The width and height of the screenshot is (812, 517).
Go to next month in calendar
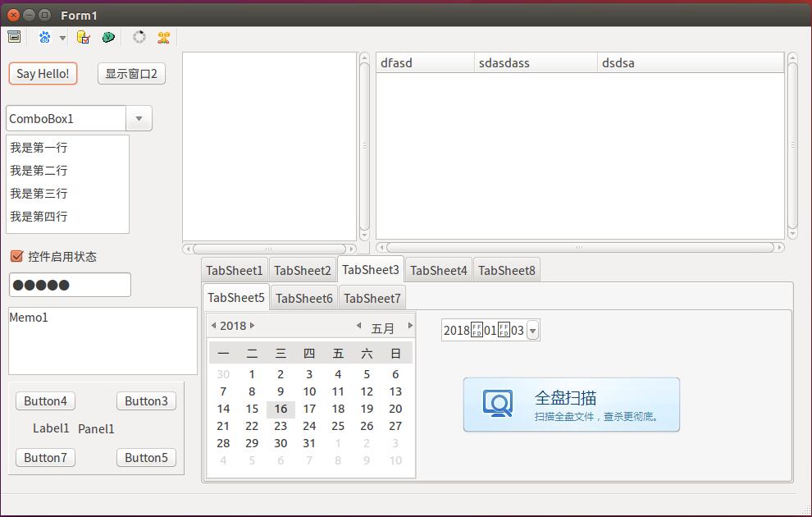click(x=410, y=326)
